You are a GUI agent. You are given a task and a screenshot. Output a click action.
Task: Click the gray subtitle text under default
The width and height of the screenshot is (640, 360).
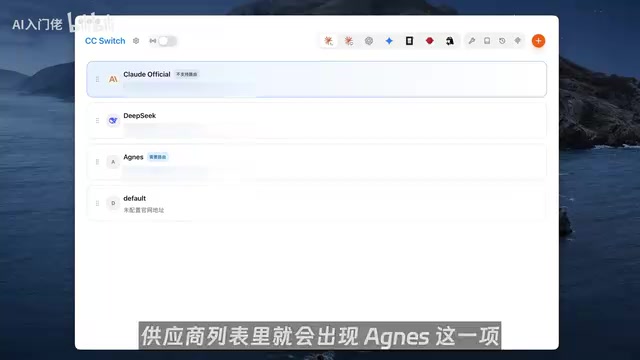(x=144, y=210)
